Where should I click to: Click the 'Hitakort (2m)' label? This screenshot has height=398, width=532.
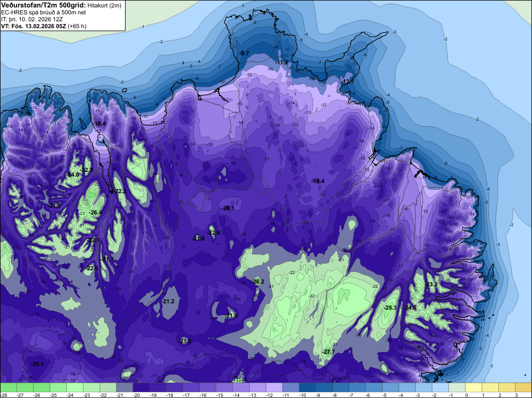(104, 5)
